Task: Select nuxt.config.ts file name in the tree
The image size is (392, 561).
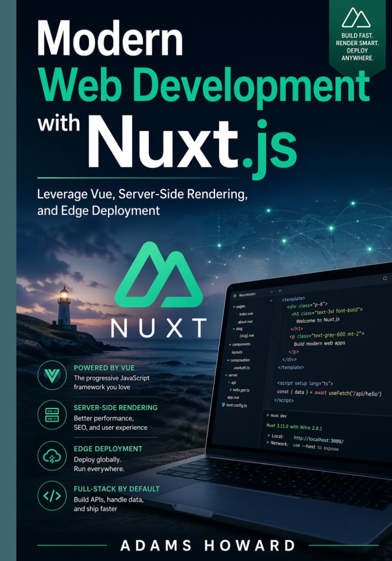Action: 236,405
